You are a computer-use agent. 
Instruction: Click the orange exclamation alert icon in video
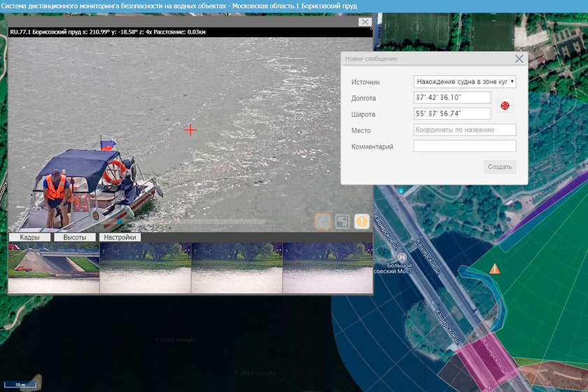tap(361, 221)
